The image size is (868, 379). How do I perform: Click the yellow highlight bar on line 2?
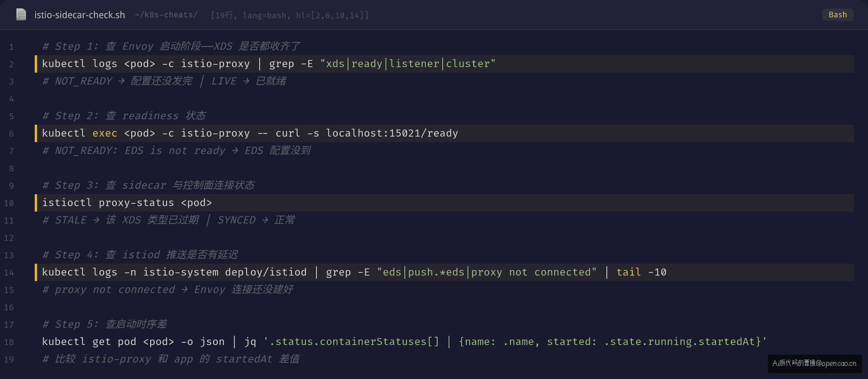[x=36, y=64]
